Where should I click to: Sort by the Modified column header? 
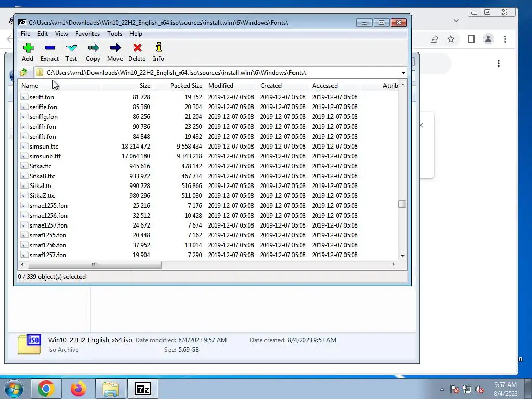click(231, 86)
